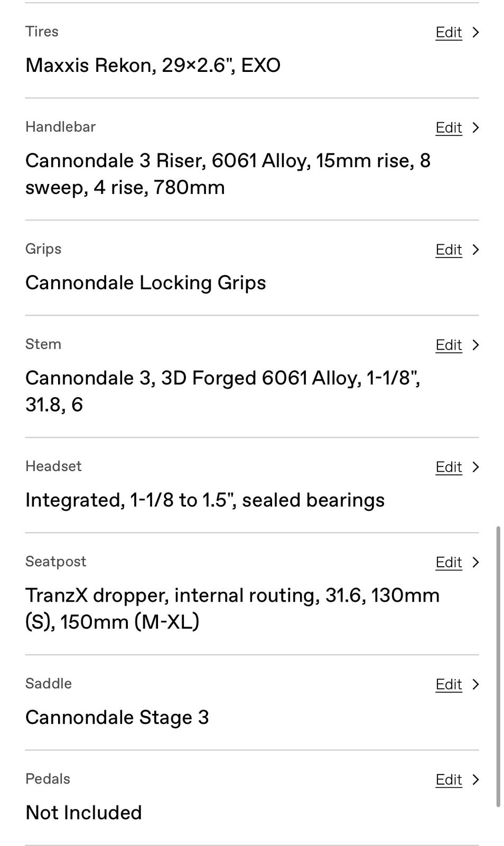Select the Cannondale Stage 3 saddle text
The width and height of the screenshot is (504, 846).
[117, 718]
